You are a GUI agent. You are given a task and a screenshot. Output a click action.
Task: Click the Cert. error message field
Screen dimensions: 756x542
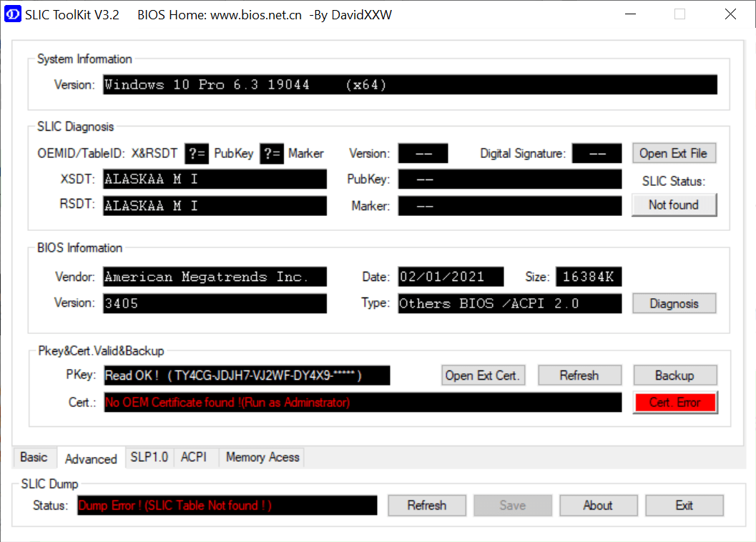pyautogui.click(x=363, y=402)
